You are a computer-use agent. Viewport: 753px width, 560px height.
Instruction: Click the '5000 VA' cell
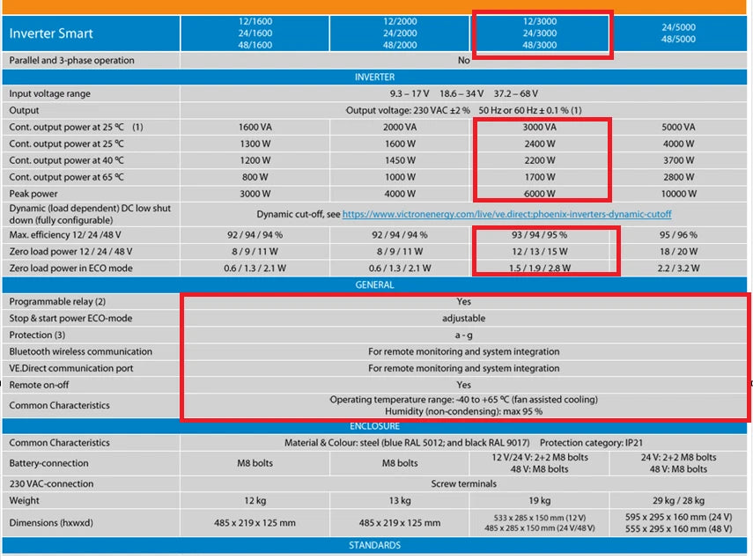678,127
